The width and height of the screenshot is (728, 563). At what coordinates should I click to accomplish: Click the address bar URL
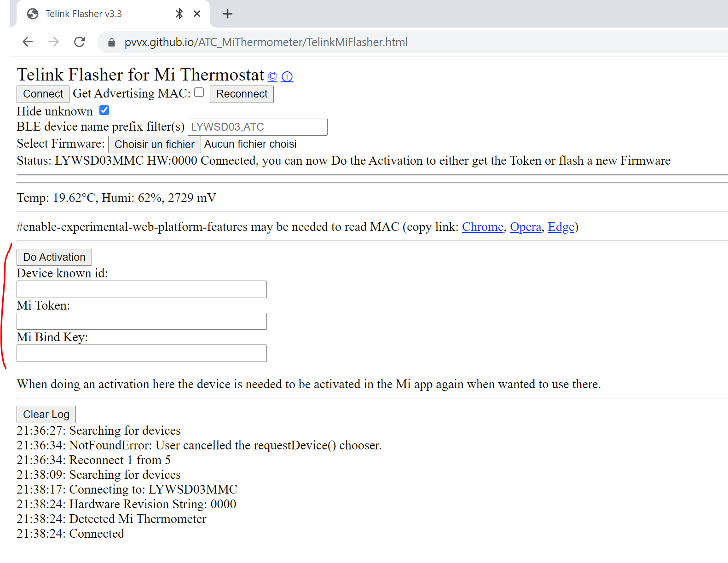(x=266, y=42)
